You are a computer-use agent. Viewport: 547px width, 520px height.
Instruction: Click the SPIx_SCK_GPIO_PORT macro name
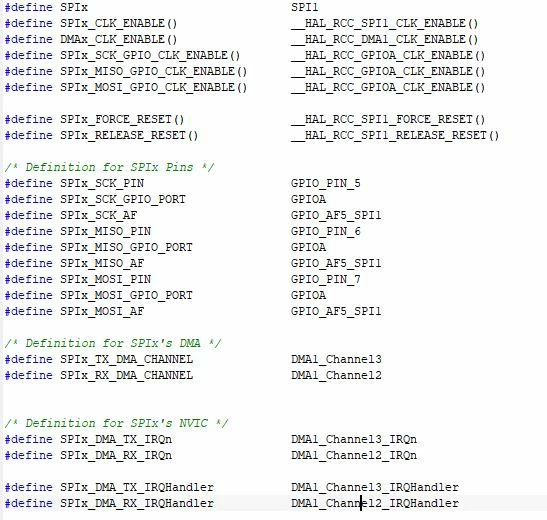coord(123,199)
